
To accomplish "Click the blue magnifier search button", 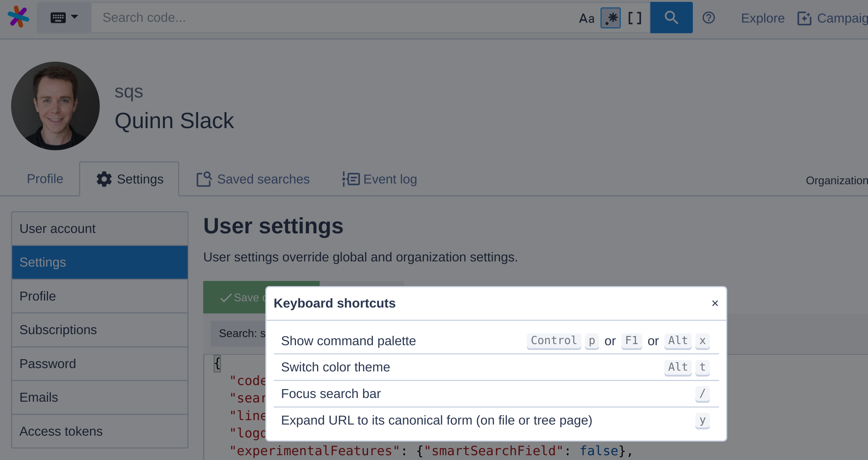I will (x=671, y=18).
